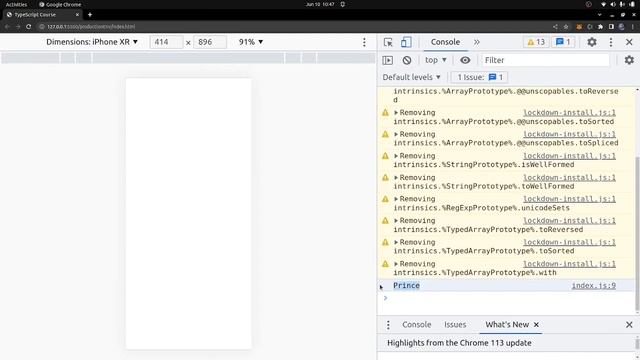Open the Google Chrome app menu
This screenshot has width=640, height=360.
60,4
